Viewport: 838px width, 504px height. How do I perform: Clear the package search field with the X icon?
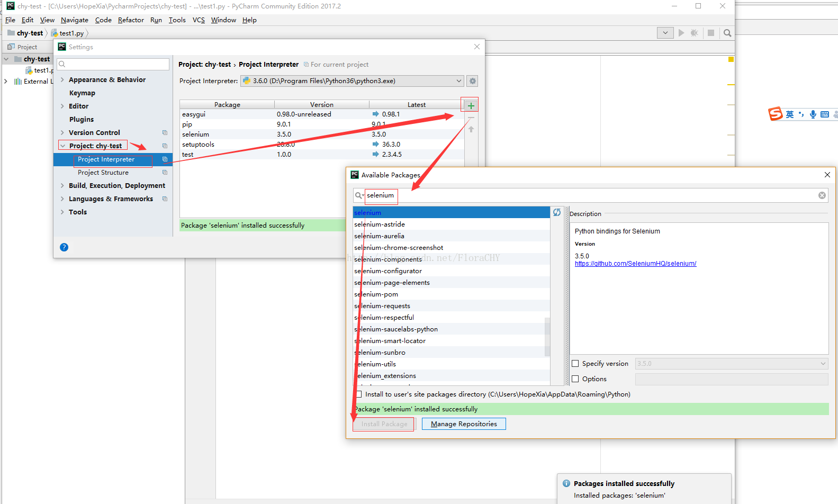[x=822, y=195]
